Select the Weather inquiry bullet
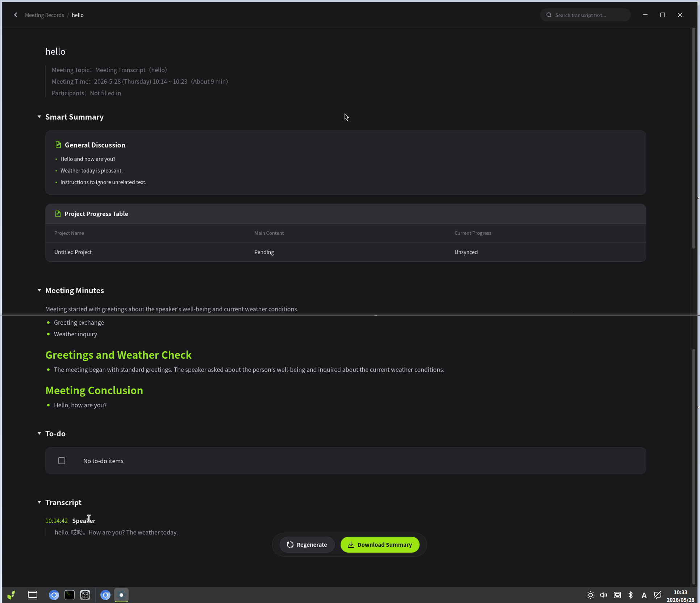 [75, 334]
